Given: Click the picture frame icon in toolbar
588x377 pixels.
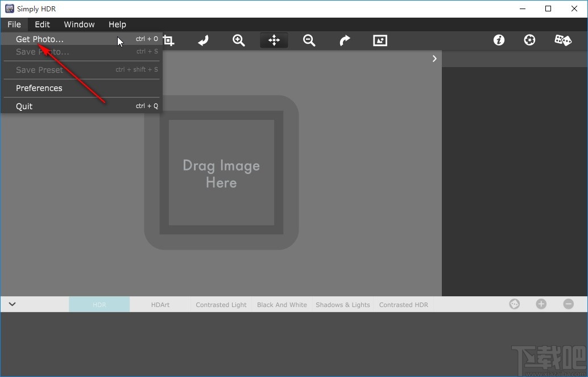Looking at the screenshot, I should pos(380,40).
